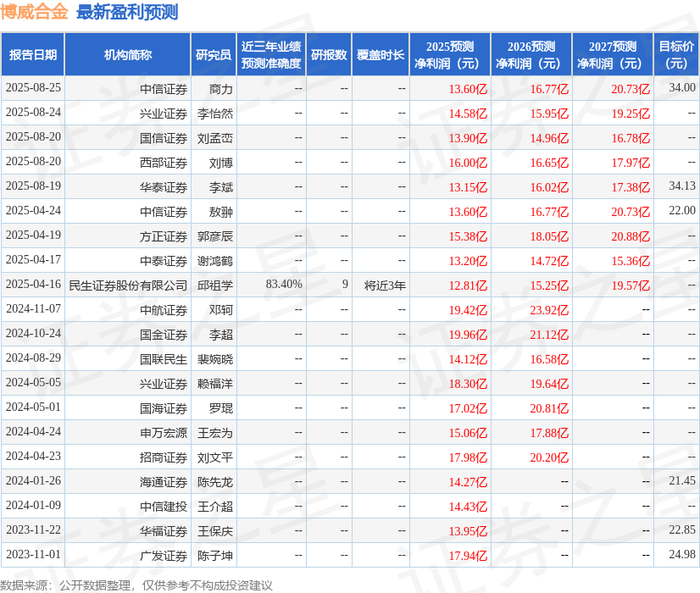This screenshot has width=700, height=593.
Task: Open the 博威合金 title link
Action: coord(34,12)
